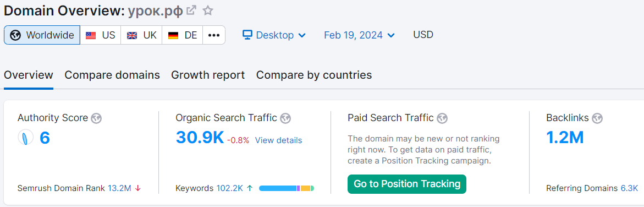Image resolution: width=644 pixels, height=207 pixels.
Task: Open урок.рф via external link icon
Action: click(x=191, y=10)
